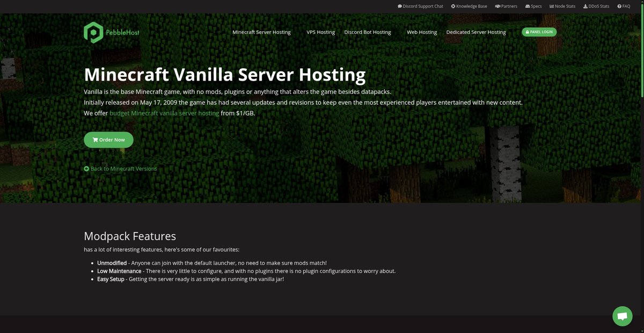Open the live chat bubble widget
The width and height of the screenshot is (644, 333).
(x=622, y=316)
